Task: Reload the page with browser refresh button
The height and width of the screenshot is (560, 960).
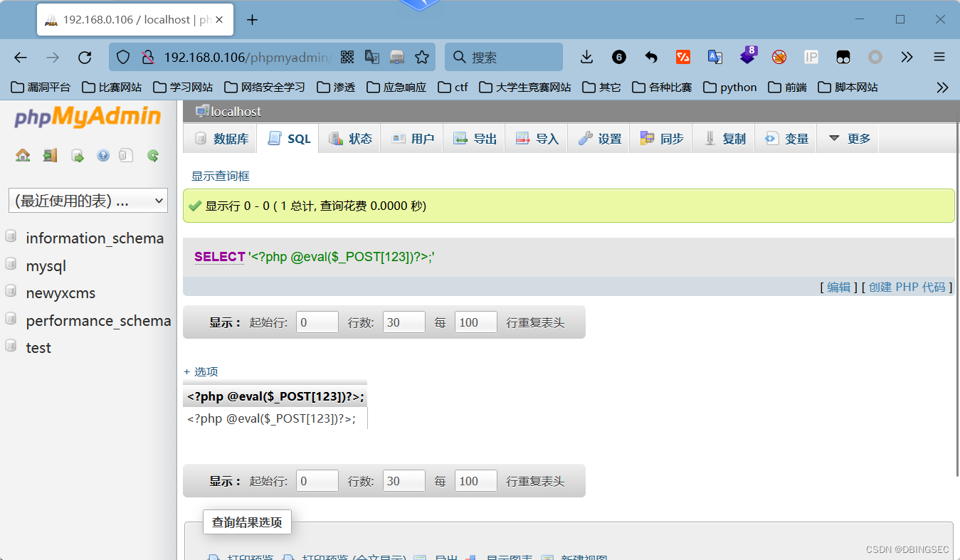Action: pyautogui.click(x=85, y=58)
